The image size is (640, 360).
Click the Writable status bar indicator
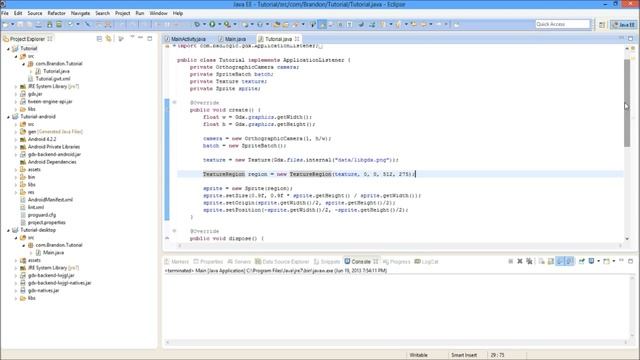(418, 355)
